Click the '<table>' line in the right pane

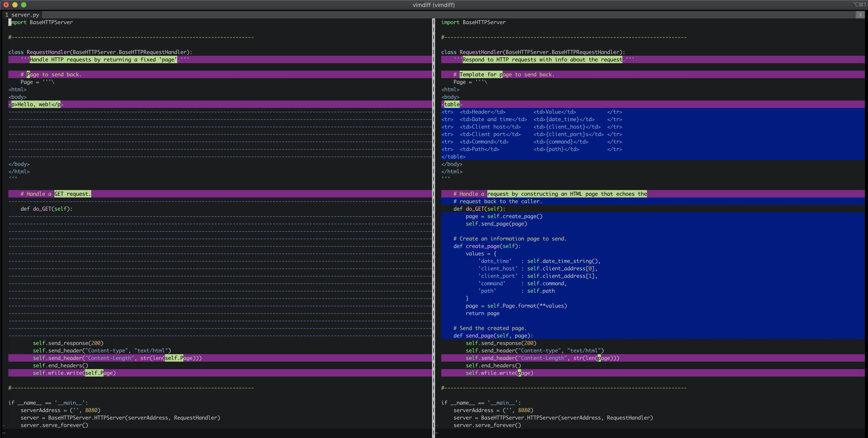(452, 104)
